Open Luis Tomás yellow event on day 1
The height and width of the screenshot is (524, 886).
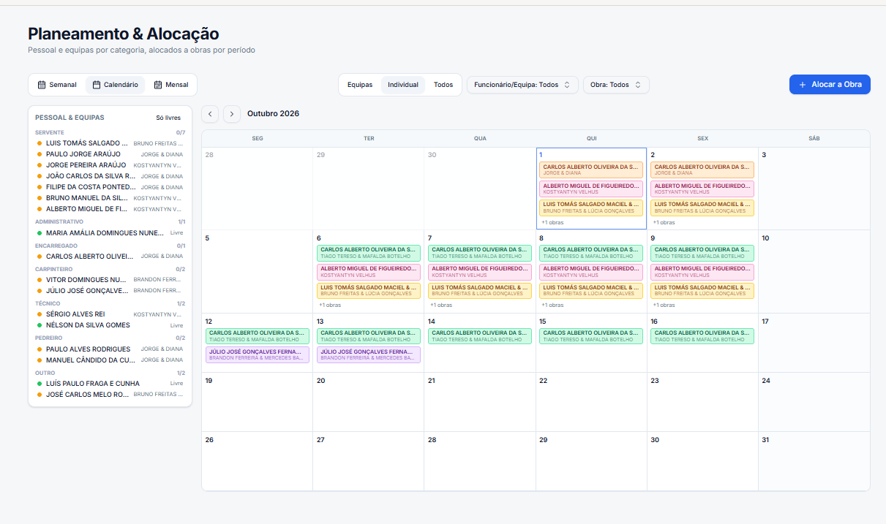(x=591, y=207)
